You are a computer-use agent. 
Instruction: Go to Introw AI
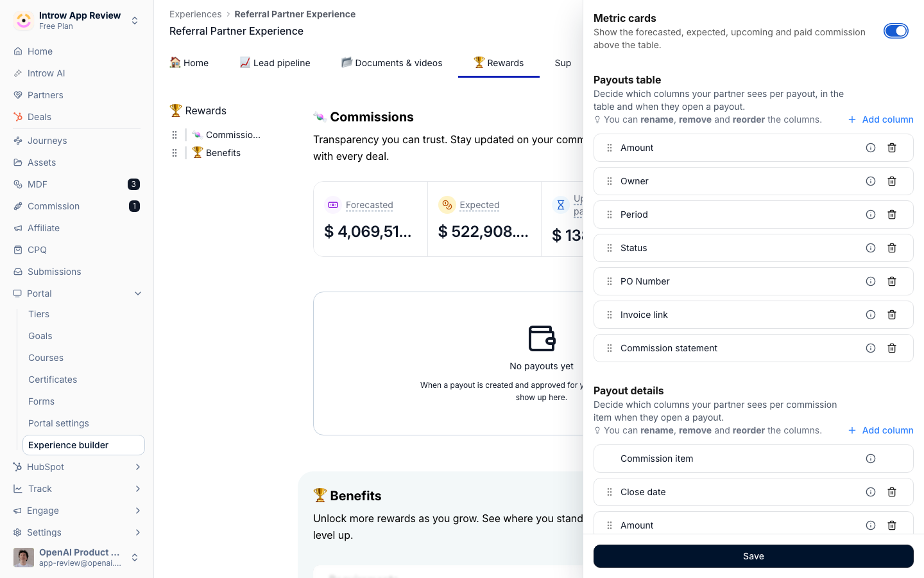77,73
